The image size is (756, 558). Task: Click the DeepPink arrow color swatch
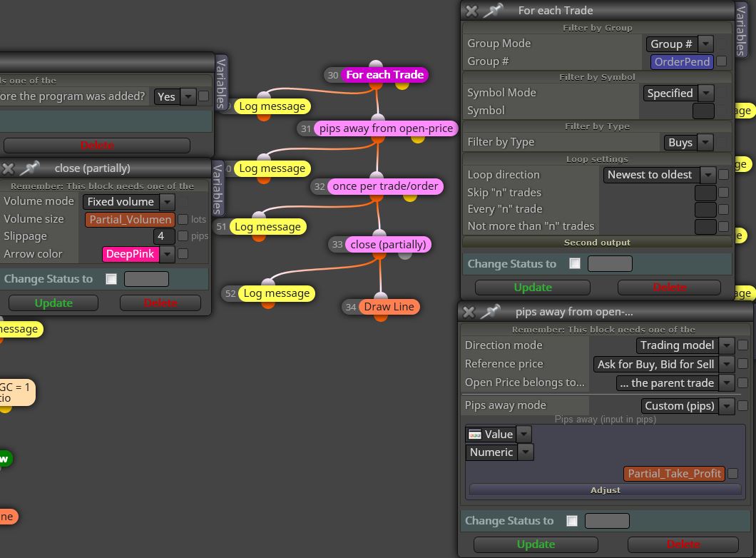(131, 254)
